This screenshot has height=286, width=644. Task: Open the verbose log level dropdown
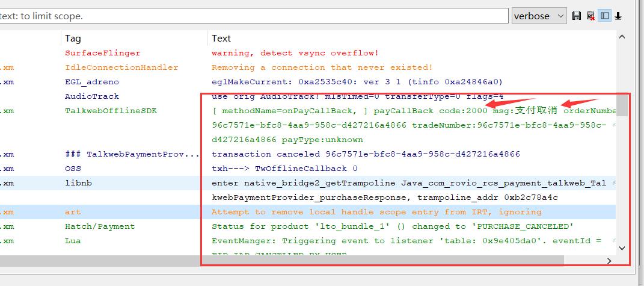tap(539, 16)
